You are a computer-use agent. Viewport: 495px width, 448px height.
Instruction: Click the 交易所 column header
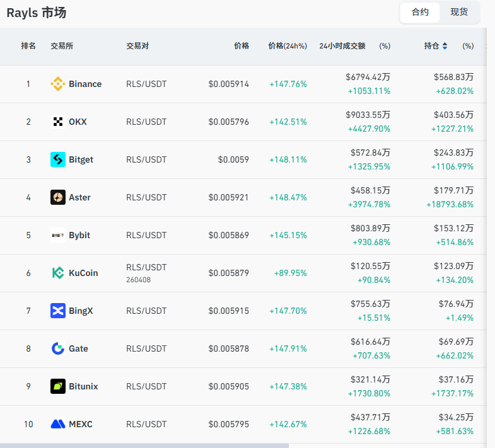(x=62, y=46)
